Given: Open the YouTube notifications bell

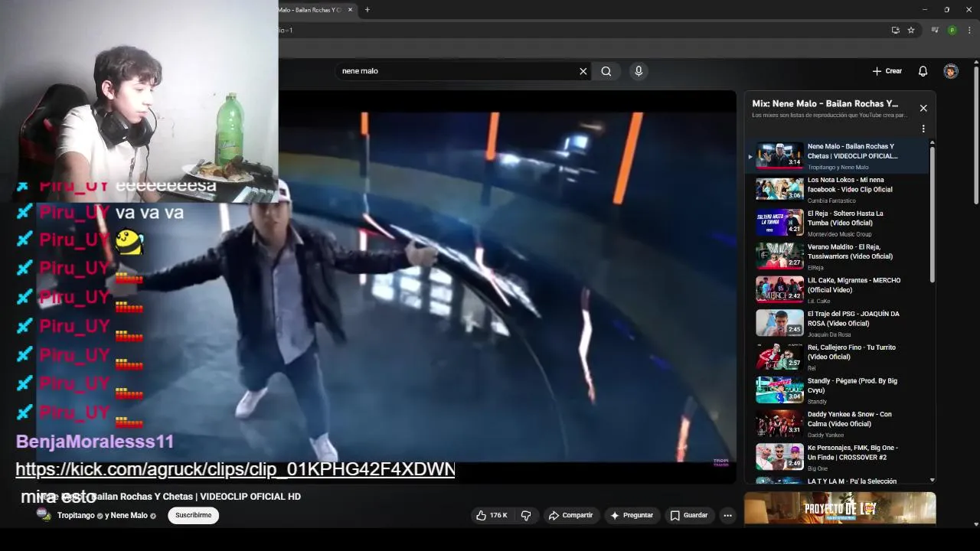Looking at the screenshot, I should pos(923,71).
